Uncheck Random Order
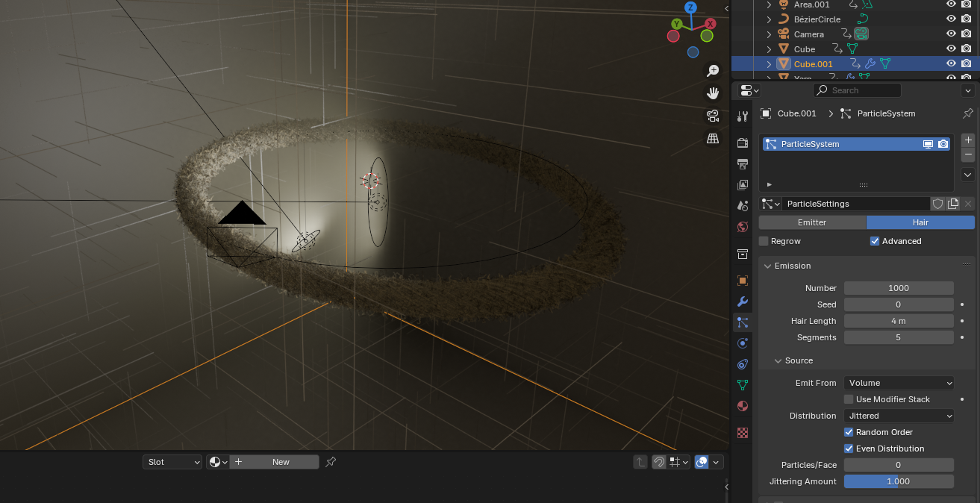 [849, 432]
